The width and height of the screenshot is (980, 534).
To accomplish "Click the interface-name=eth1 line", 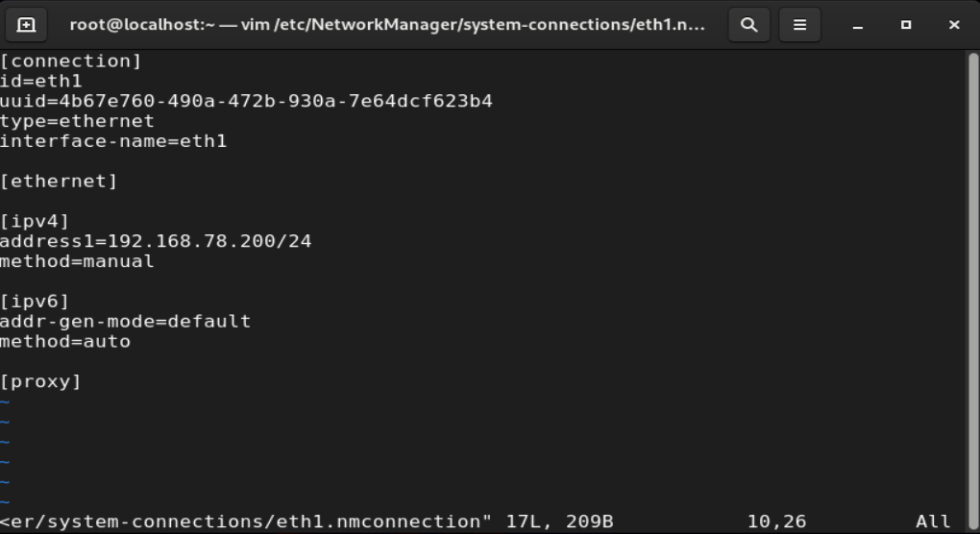I will 113,141.
